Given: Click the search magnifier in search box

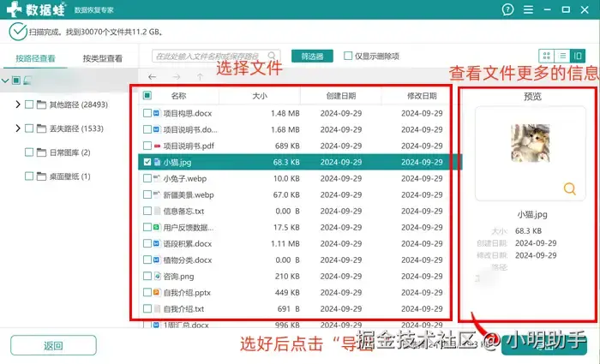Looking at the screenshot, I should [272, 56].
